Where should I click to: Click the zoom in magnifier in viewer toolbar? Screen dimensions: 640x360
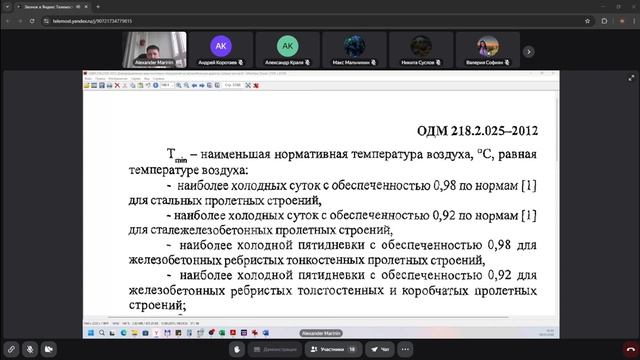pyautogui.click(x=179, y=85)
